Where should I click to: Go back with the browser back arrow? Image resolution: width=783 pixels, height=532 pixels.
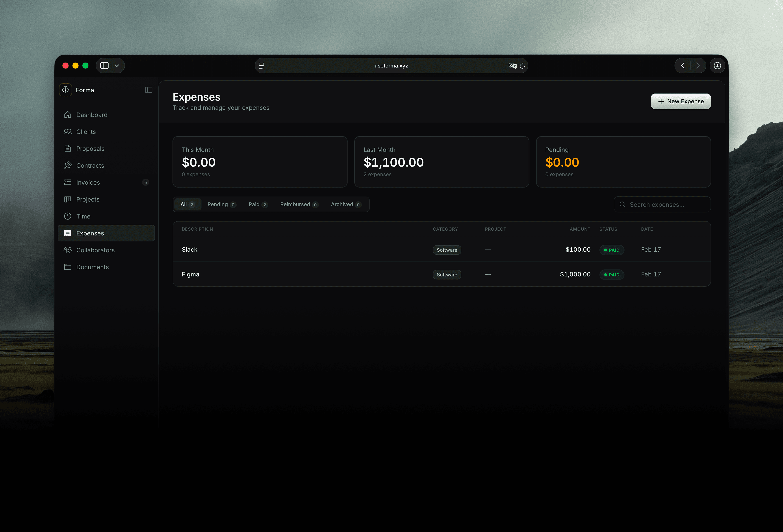pyautogui.click(x=683, y=66)
